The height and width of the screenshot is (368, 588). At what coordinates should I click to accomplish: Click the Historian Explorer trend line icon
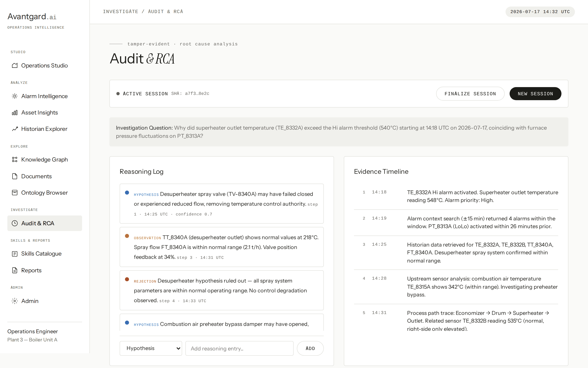(x=14, y=129)
